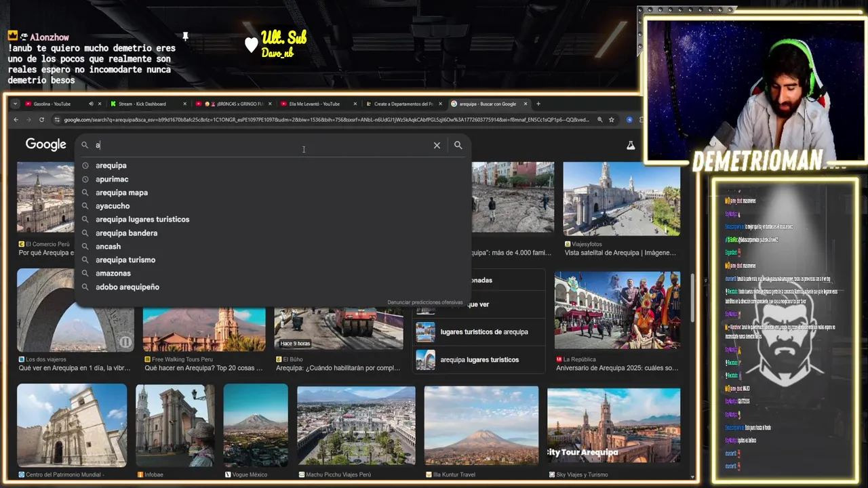Click the browser back arrow
This screenshot has height=488, width=868.
[x=16, y=120]
